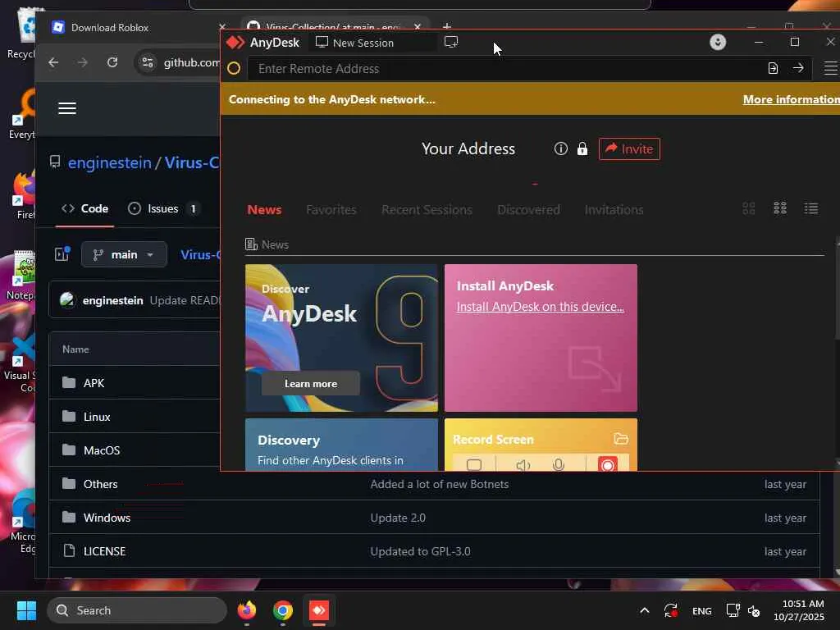This screenshot has height=630, width=840.
Task: Click the AnyDesk account profile icon
Action: [x=717, y=42]
